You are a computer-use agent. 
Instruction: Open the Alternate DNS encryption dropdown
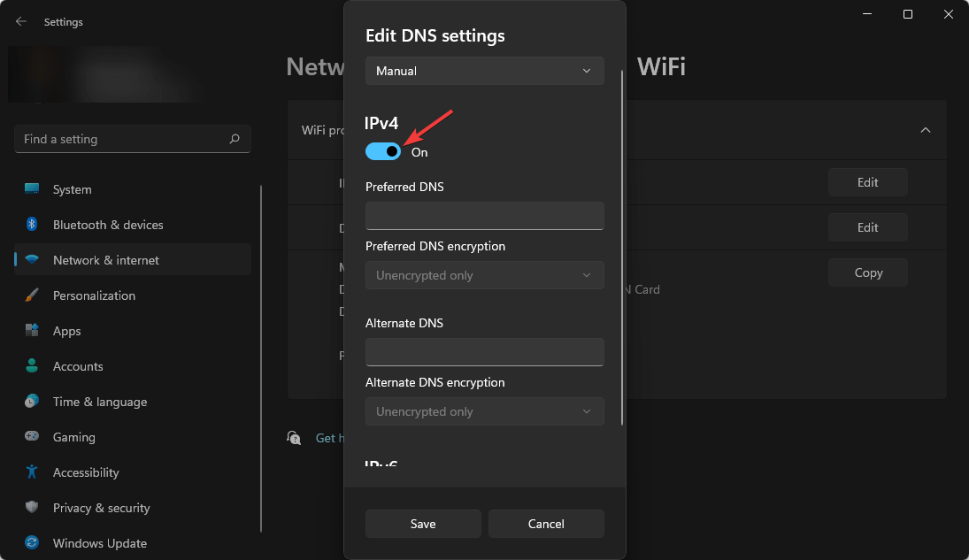tap(484, 411)
